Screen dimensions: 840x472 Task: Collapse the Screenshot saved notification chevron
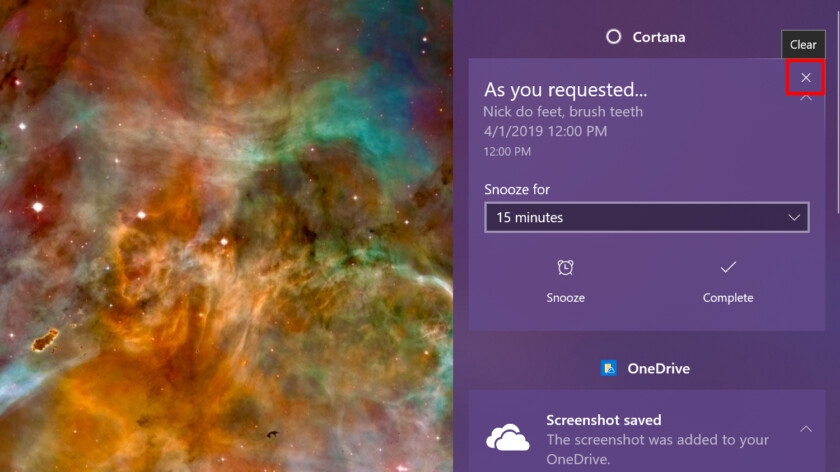coord(806,429)
